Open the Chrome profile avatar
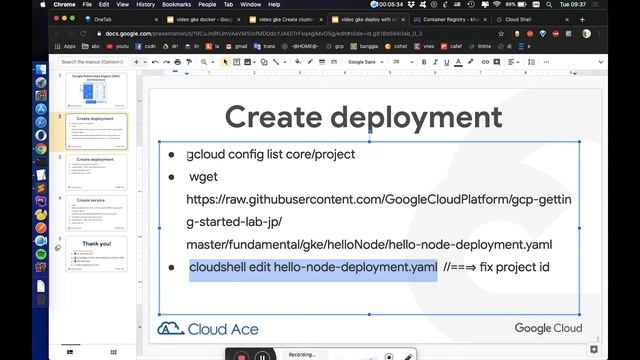The width and height of the screenshot is (640, 360). (587, 34)
